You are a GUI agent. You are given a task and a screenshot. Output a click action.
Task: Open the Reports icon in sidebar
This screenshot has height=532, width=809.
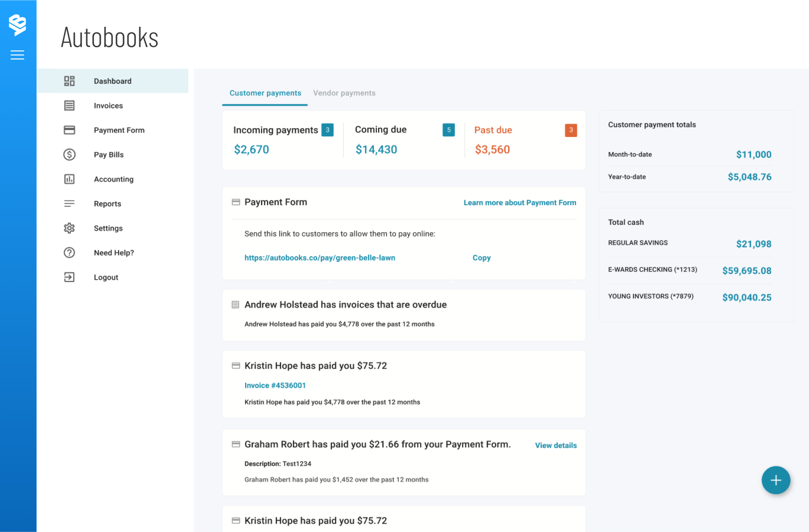pyautogui.click(x=70, y=203)
